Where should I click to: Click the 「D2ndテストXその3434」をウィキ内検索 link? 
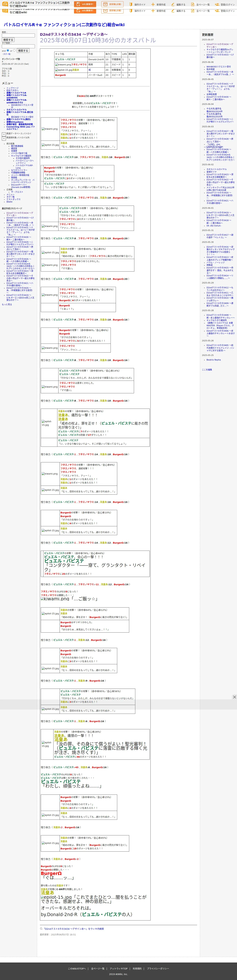point(73,929)
